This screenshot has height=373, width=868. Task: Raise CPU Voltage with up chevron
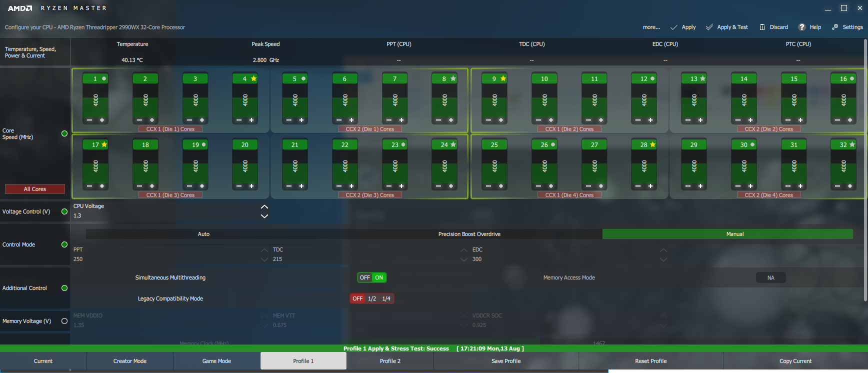[x=264, y=207]
